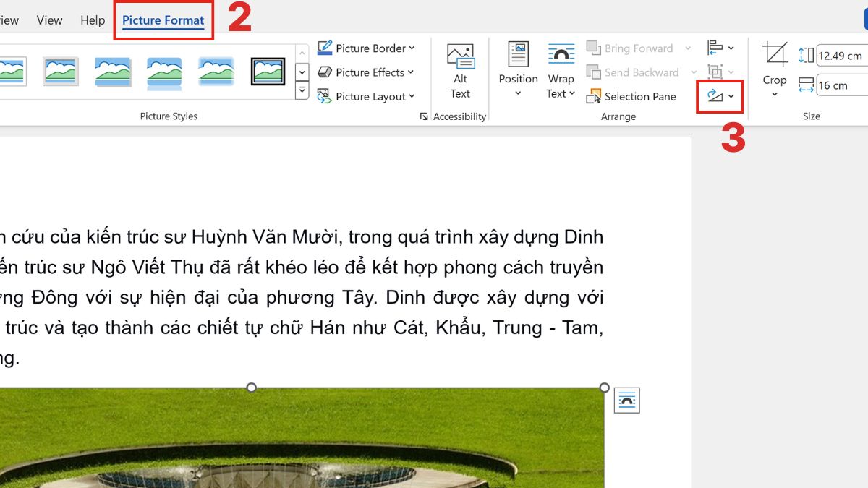Open the Help tab

[x=93, y=20]
